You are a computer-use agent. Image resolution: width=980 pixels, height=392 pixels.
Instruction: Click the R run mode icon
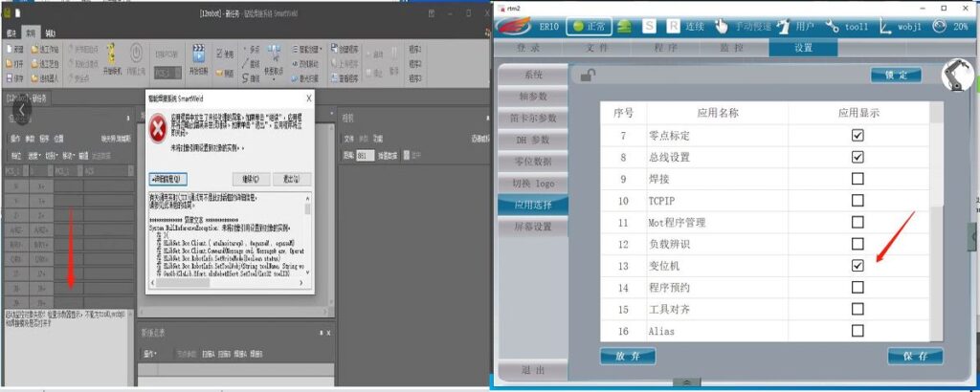tap(673, 27)
